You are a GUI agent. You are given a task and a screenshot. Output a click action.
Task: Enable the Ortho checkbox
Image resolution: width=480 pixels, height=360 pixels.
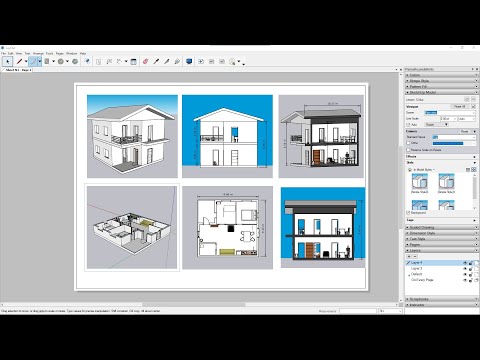coord(408,143)
